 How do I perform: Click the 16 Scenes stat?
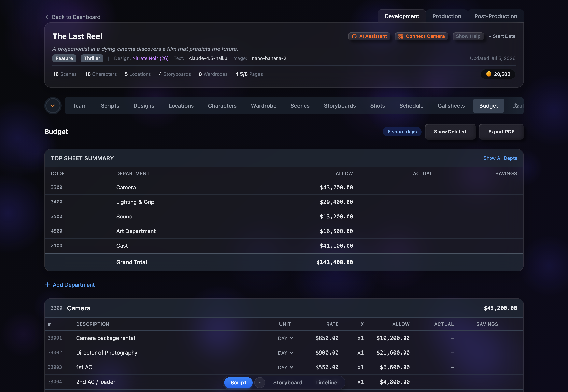point(64,74)
